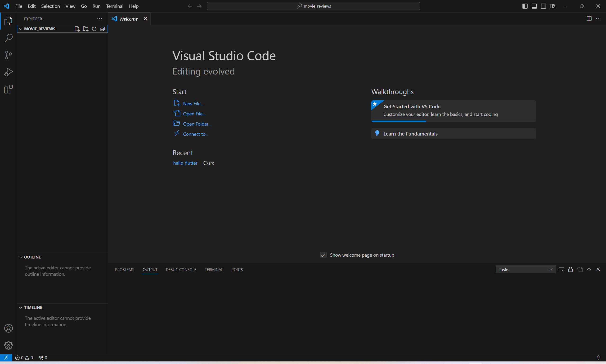This screenshot has height=364, width=606.
Task: Toggle Output scroll lock
Action: click(570, 269)
